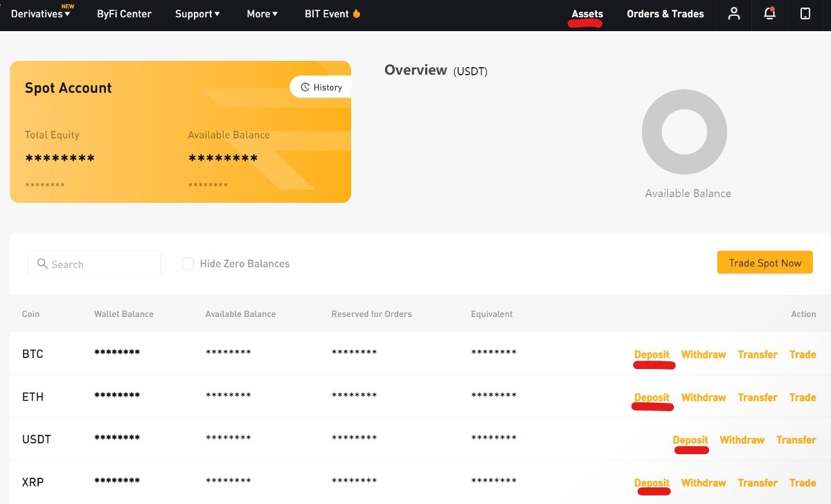The height and width of the screenshot is (504, 831).
Task: Click Withdraw in the XRP row
Action: click(x=704, y=483)
